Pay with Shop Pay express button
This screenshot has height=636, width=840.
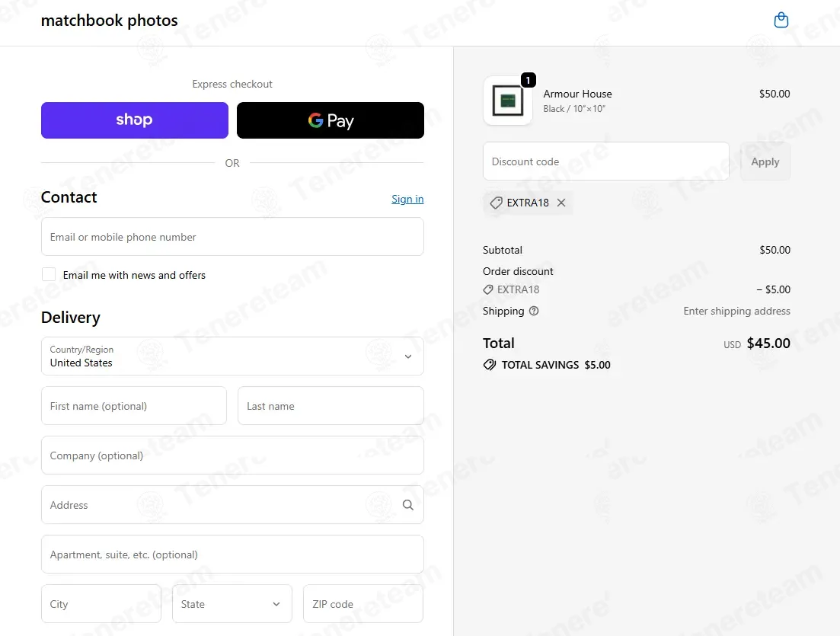click(x=135, y=120)
